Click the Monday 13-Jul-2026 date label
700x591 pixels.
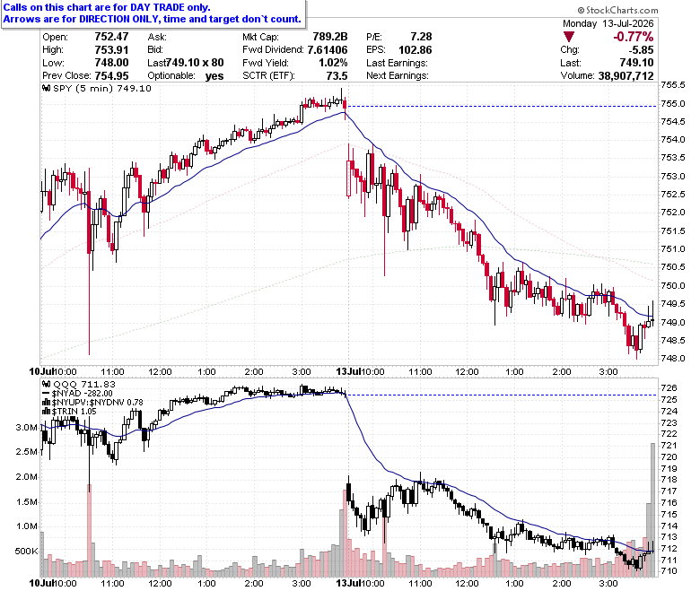[x=608, y=23]
